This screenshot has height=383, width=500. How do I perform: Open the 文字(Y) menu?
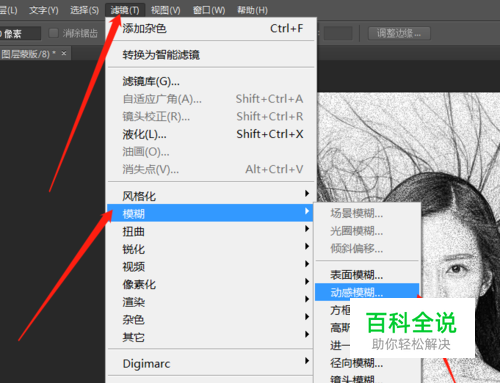(44, 10)
